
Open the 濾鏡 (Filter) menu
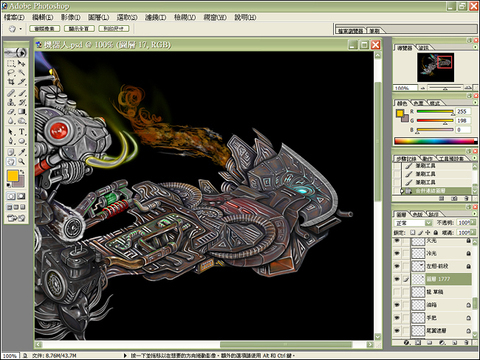156,17
